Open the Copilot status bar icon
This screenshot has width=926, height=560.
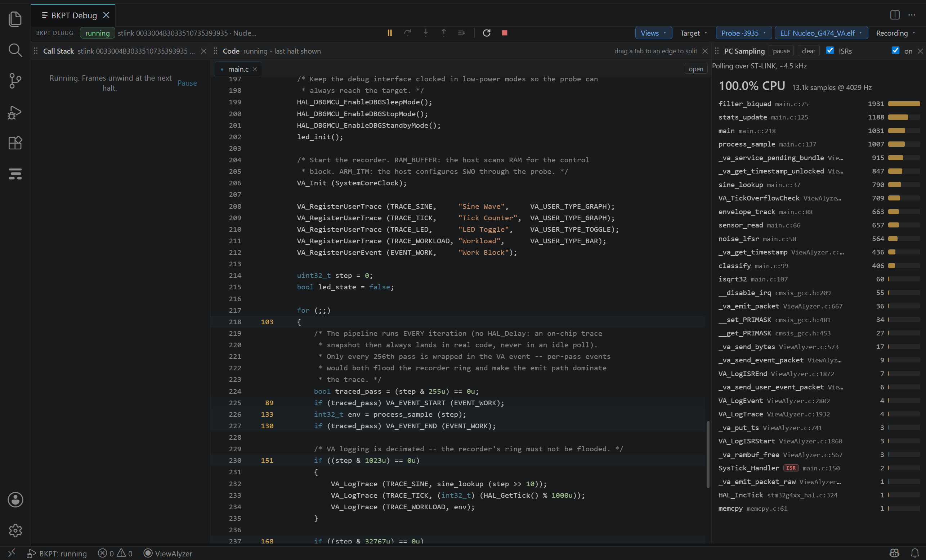[x=894, y=553]
